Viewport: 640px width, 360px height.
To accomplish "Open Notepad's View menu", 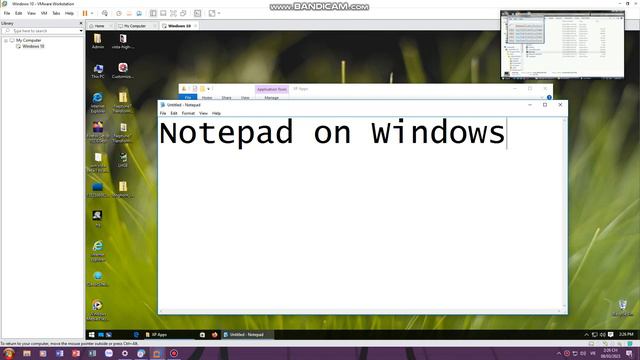I will click(203, 113).
